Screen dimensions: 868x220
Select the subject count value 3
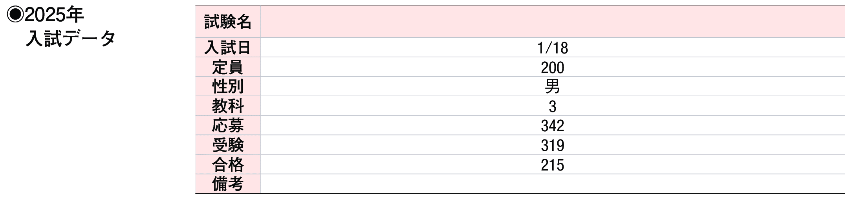(552, 106)
